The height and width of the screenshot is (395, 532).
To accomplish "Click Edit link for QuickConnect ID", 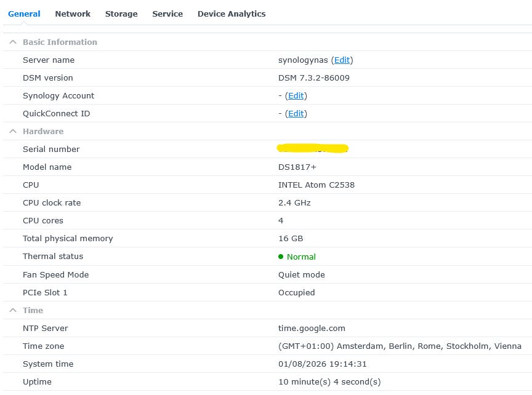I will pyautogui.click(x=296, y=114).
